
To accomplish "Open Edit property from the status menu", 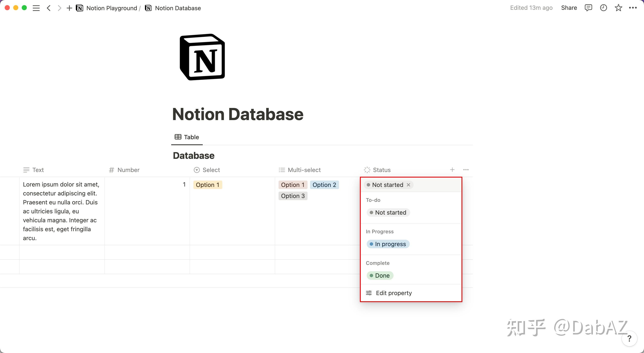I will point(394,293).
